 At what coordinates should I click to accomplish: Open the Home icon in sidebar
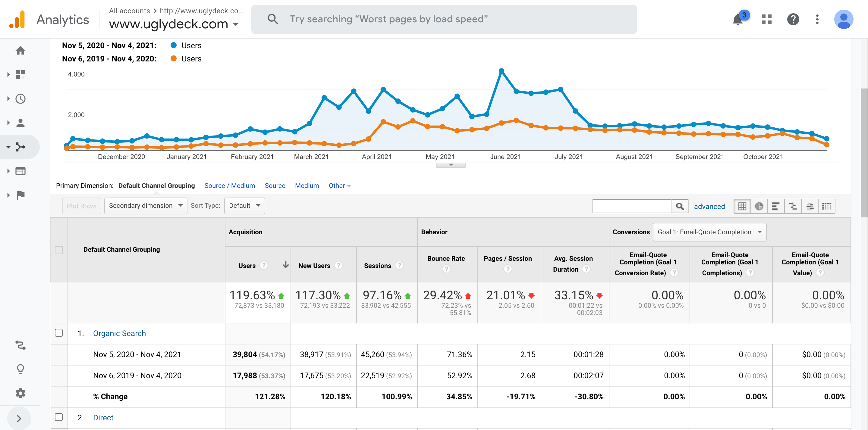(20, 51)
